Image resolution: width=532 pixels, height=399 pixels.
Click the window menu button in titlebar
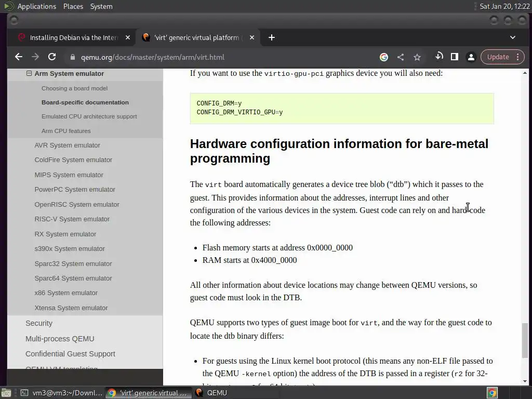(x=14, y=20)
